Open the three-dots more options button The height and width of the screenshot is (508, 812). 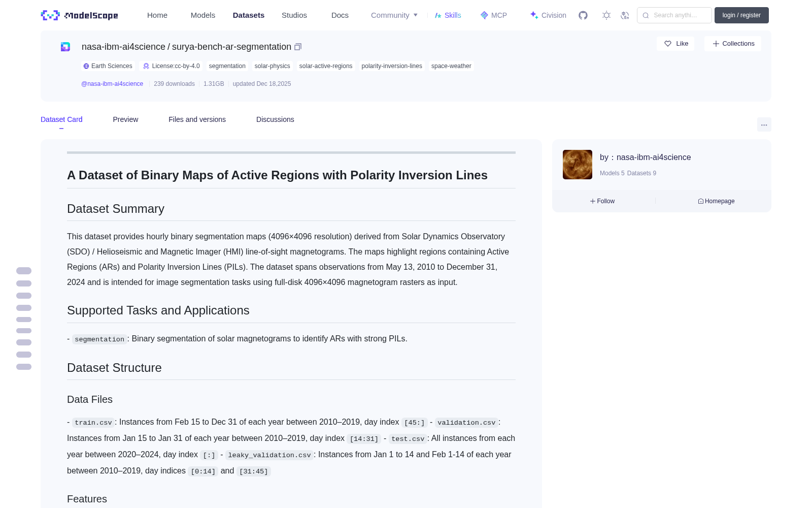coord(764,124)
